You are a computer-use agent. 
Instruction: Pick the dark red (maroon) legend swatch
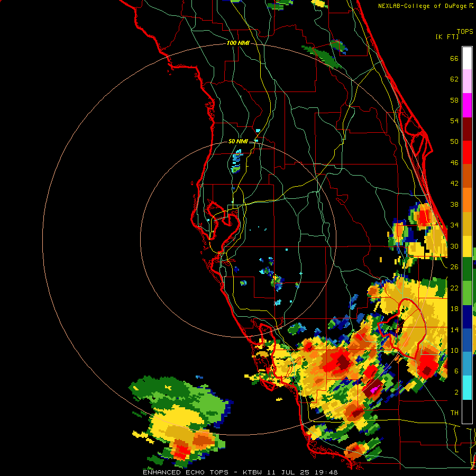coord(467,129)
